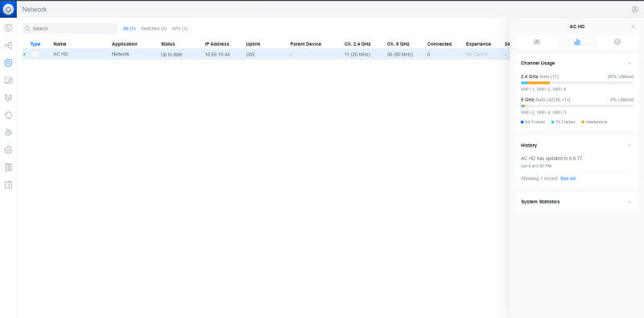Switch to the binoculars Overview tab

(x=537, y=42)
